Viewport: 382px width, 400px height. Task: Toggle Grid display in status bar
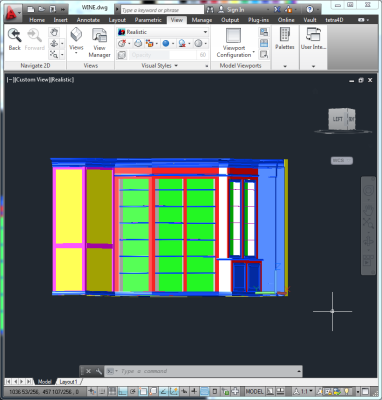(112, 391)
